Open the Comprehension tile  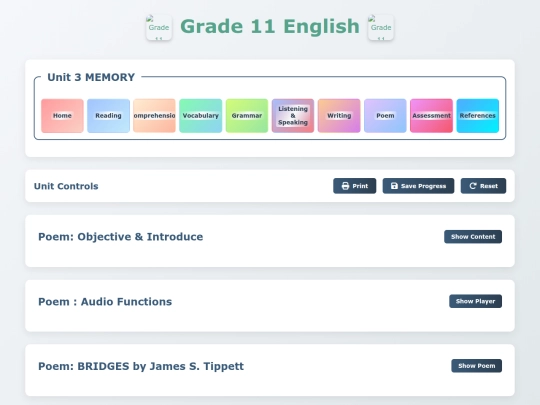[x=154, y=116]
